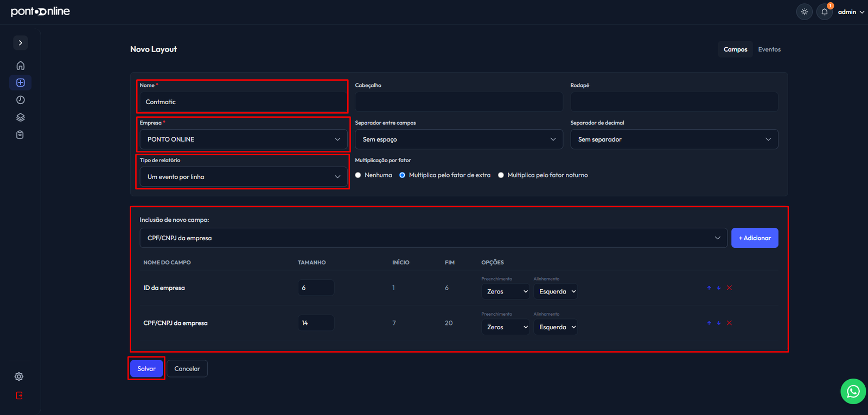868x415 pixels.
Task: Open Preenchimento dropdown for CPF/CNPJ da empresa
Action: 506,327
